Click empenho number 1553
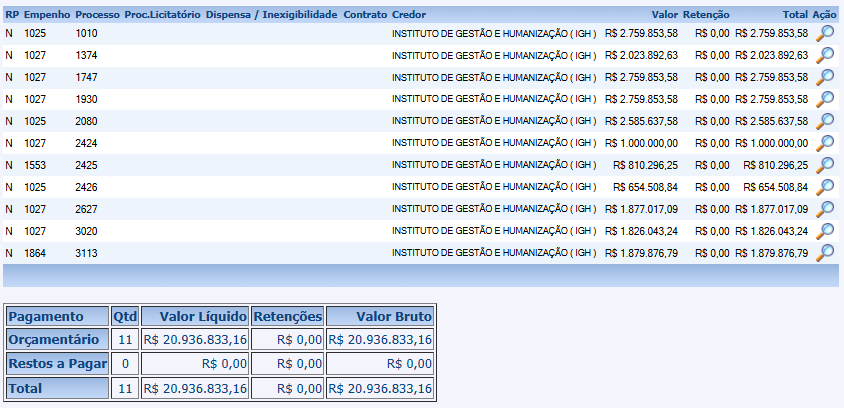 [x=35, y=165]
